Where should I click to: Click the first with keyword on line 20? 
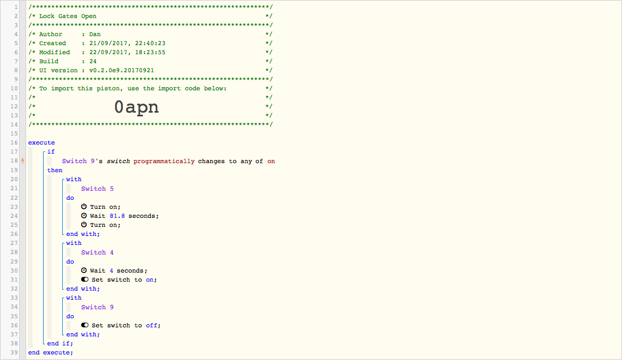tap(74, 180)
